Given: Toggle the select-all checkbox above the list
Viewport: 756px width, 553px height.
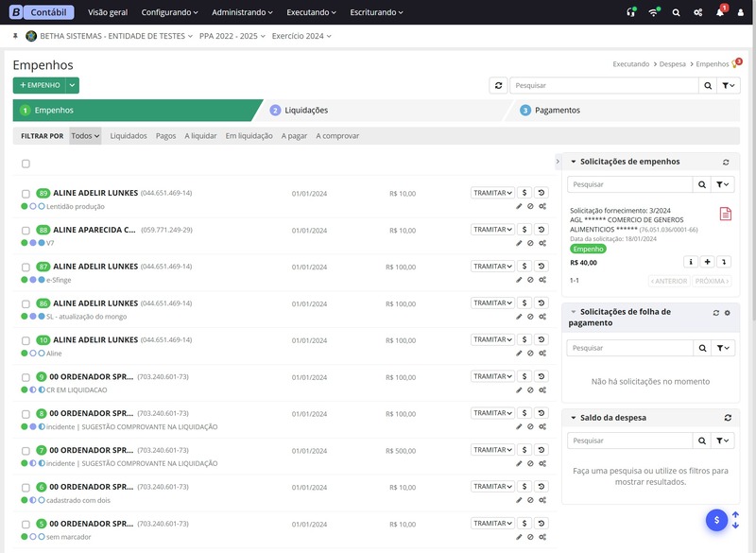Looking at the screenshot, I should 26,164.
